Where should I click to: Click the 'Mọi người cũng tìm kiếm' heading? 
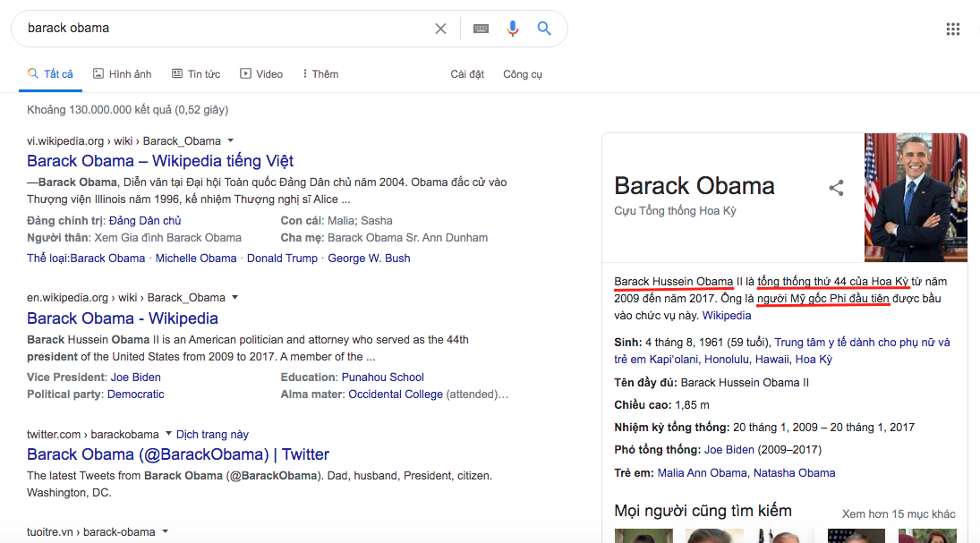pyautogui.click(x=703, y=511)
